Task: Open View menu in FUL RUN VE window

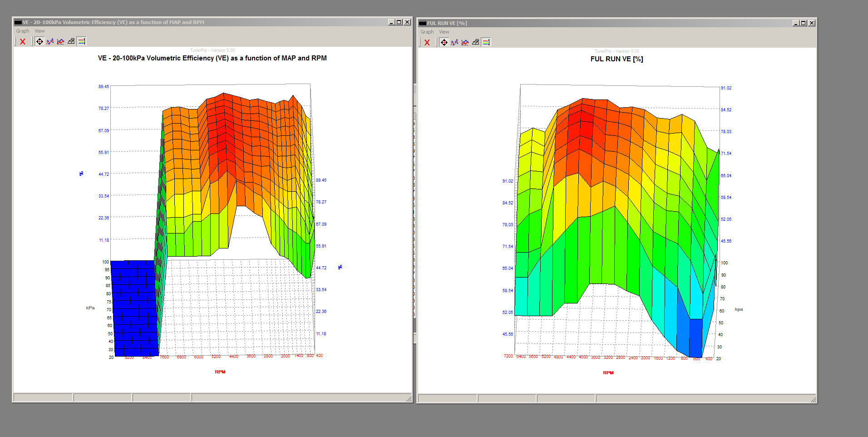Action: (444, 32)
